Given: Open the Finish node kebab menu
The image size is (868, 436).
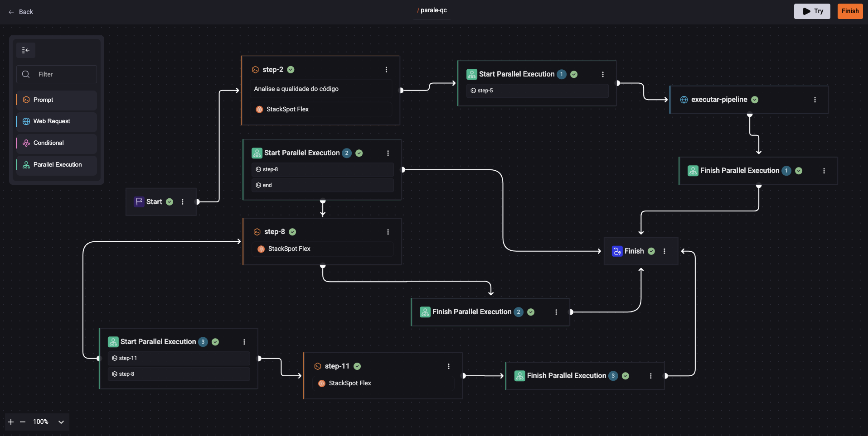Looking at the screenshot, I should 664,251.
